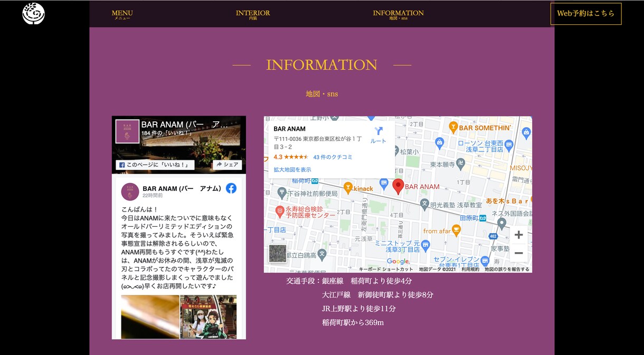644x355 pixels.
Task: Click the 22時間前 post timestamp
Action: (x=153, y=196)
